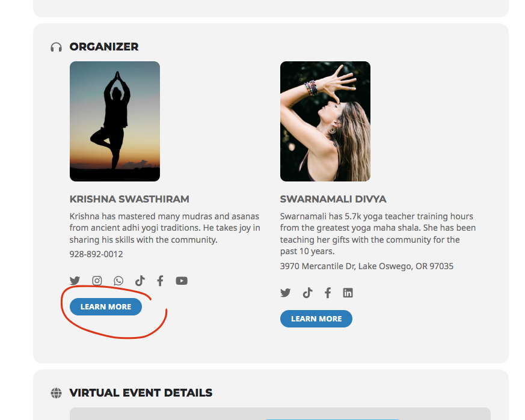Click the headphones icon beside Organizer
525x420 pixels.
point(57,47)
